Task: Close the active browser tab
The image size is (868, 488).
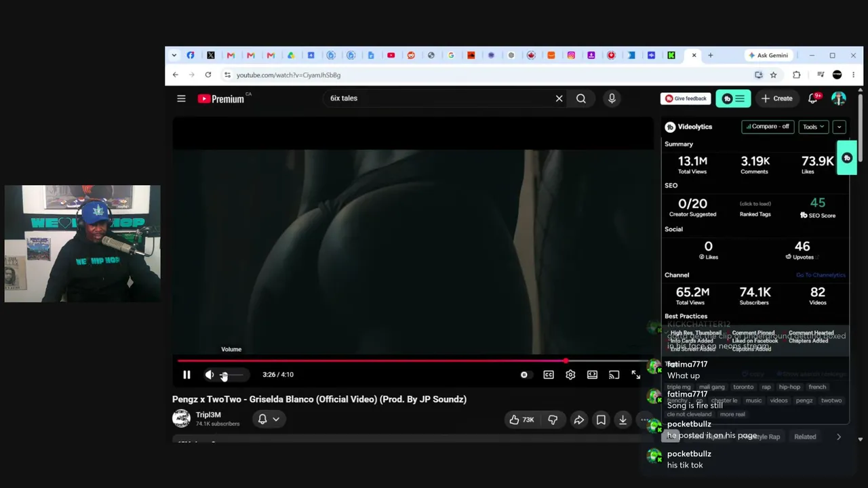Action: [694, 56]
